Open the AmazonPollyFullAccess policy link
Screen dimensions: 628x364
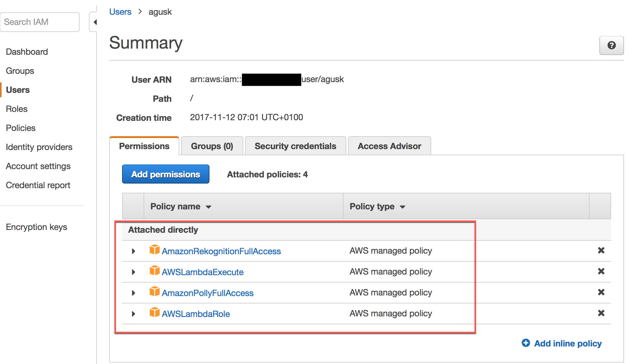tap(208, 293)
